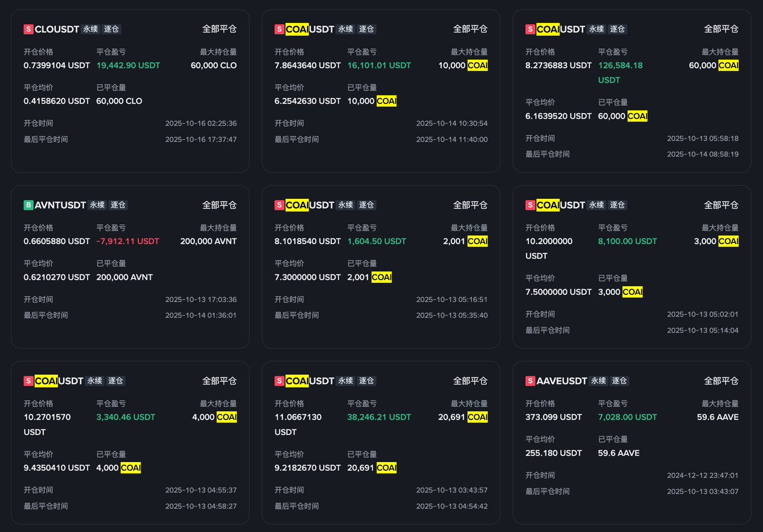Click S icon on COAI card with 8,100.00 profit
The image size is (763, 532).
tap(530, 205)
